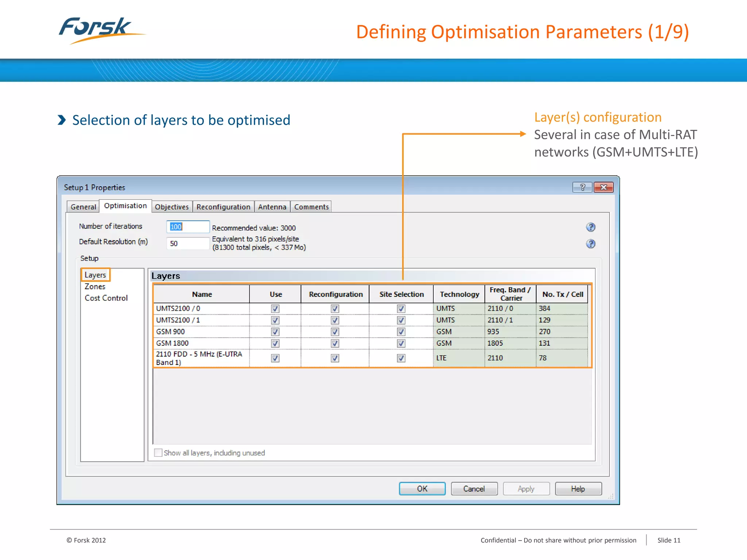The image size is (747, 560).
Task: Switch to the General tab
Action: click(83, 207)
